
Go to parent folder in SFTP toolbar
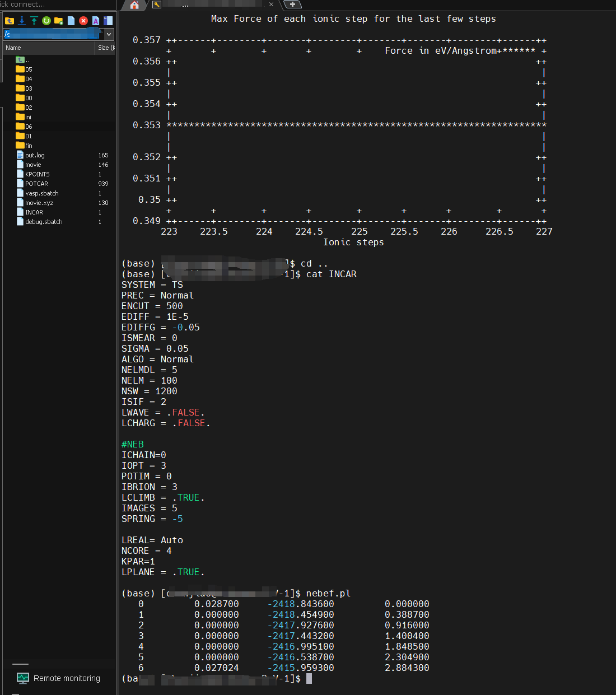pos(9,21)
